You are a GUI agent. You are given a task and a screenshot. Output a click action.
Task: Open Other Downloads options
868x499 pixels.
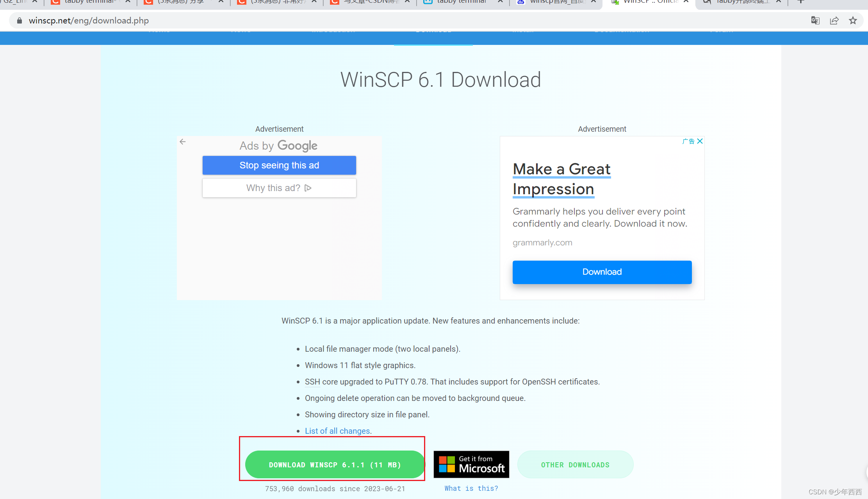(575, 465)
